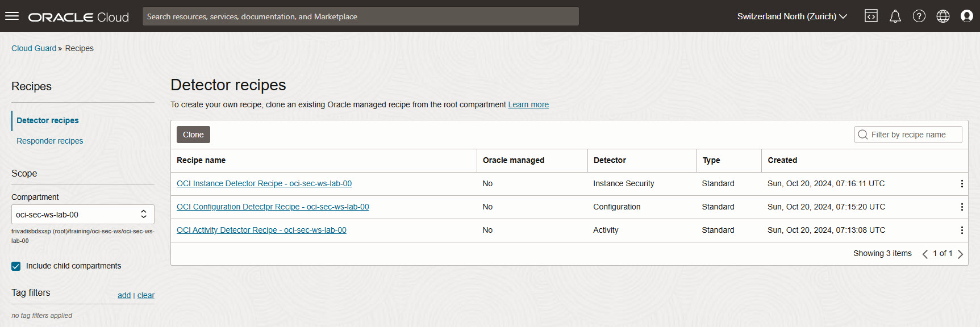Open the Switzerland North (Zurich) region dropdown
This screenshot has width=980, height=327.
pyautogui.click(x=792, y=16)
